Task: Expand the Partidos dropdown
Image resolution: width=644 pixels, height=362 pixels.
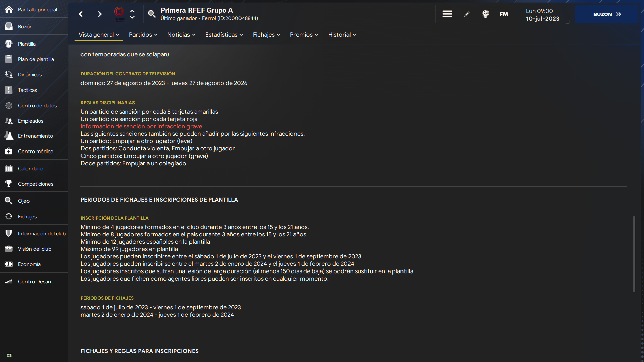Action: pos(143,35)
